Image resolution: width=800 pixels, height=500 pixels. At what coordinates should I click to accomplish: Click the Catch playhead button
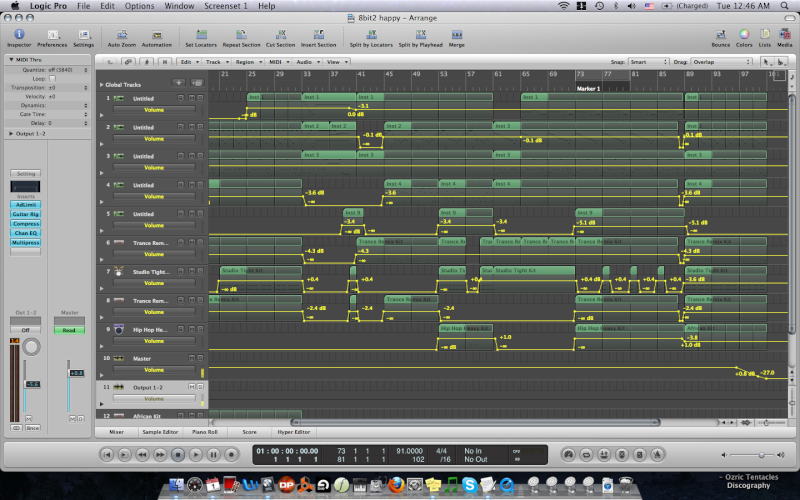coord(147,62)
